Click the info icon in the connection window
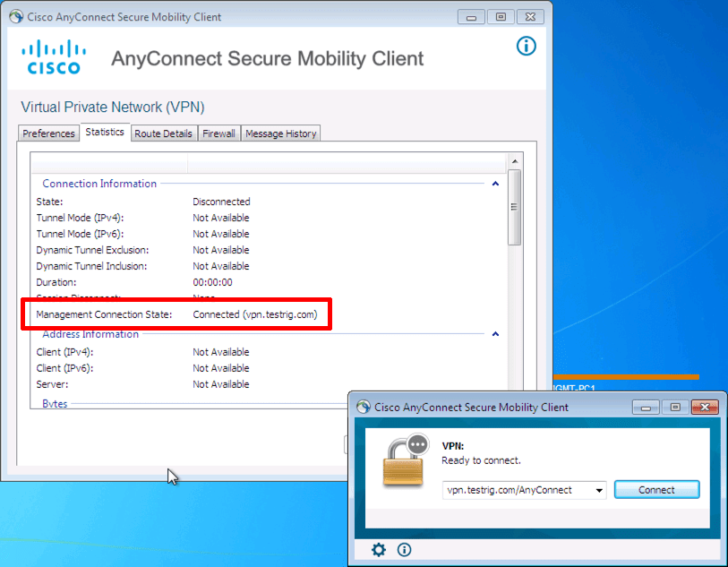This screenshot has height=567, width=728. (403, 549)
